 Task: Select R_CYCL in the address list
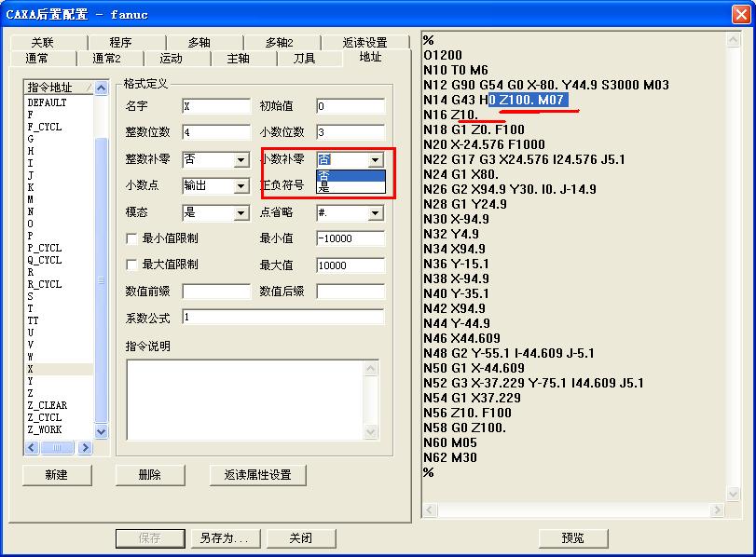tap(45, 284)
